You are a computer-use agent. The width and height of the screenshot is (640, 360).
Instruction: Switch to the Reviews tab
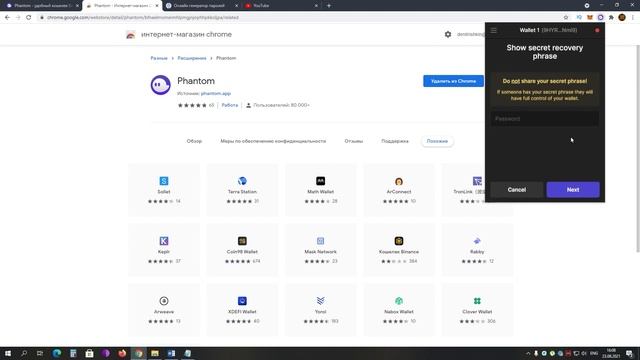[353, 141]
